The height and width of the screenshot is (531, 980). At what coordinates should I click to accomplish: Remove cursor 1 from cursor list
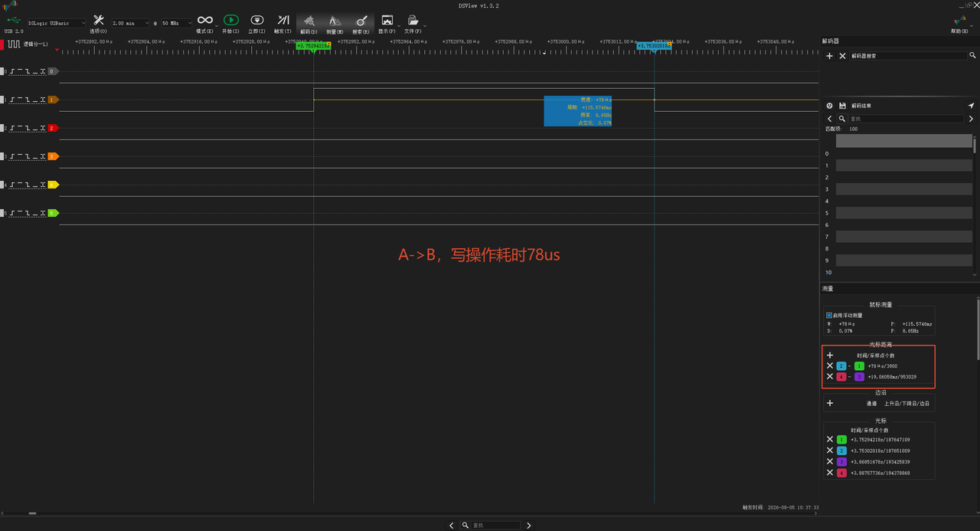tap(830, 440)
